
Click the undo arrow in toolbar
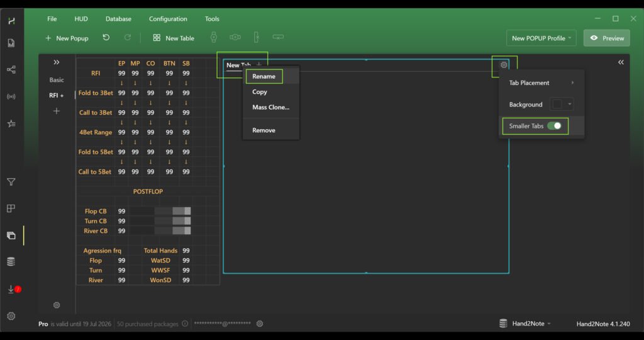[106, 38]
